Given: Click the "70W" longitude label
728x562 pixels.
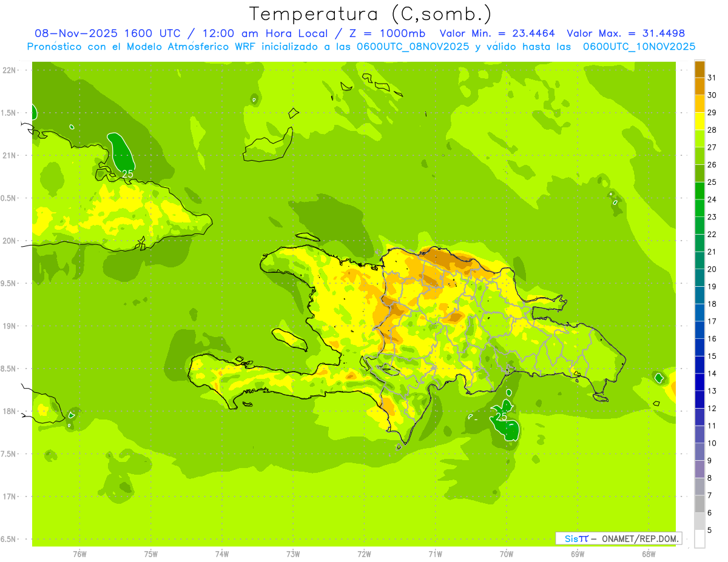Looking at the screenshot, I should pos(507,554).
